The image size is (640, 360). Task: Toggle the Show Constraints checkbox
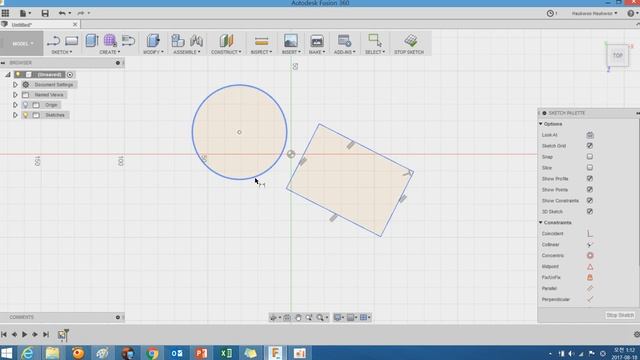point(590,200)
